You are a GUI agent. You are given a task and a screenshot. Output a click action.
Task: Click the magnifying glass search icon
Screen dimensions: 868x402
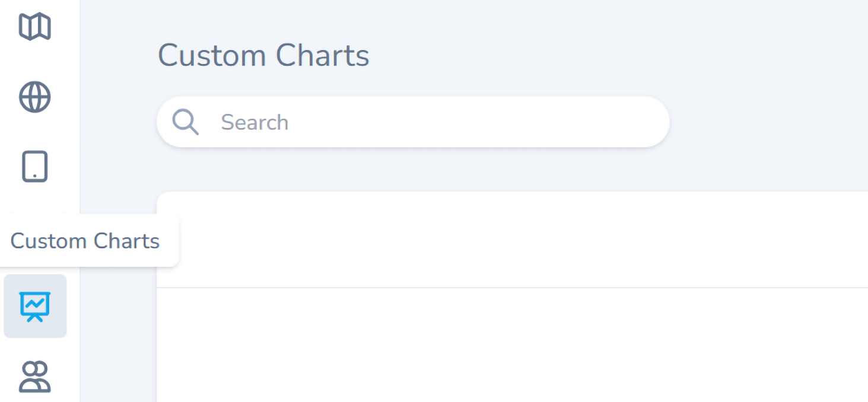(x=185, y=122)
